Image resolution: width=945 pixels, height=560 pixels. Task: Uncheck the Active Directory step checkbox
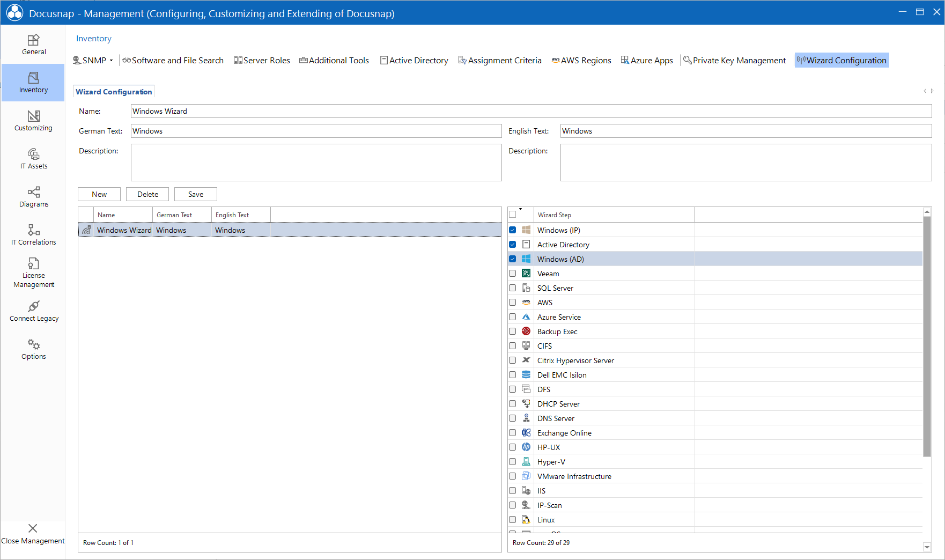click(513, 245)
